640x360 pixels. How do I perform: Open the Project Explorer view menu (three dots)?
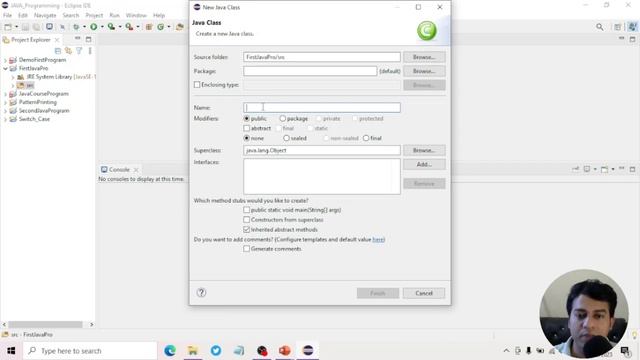pyautogui.click(x=90, y=51)
